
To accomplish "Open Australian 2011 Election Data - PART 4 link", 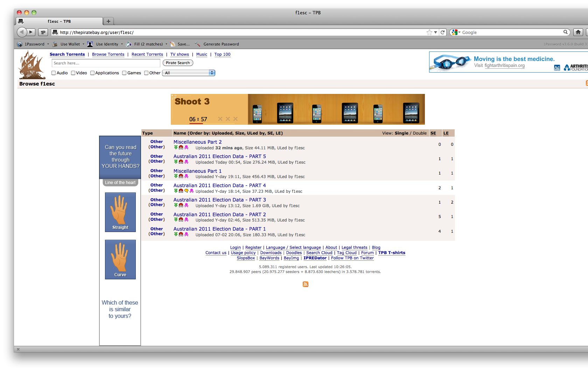I will [220, 185].
